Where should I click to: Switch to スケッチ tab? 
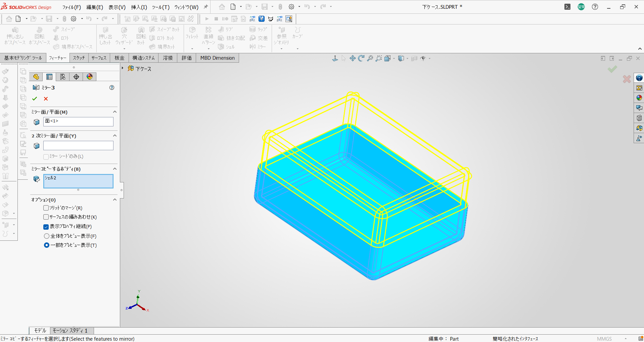click(79, 58)
